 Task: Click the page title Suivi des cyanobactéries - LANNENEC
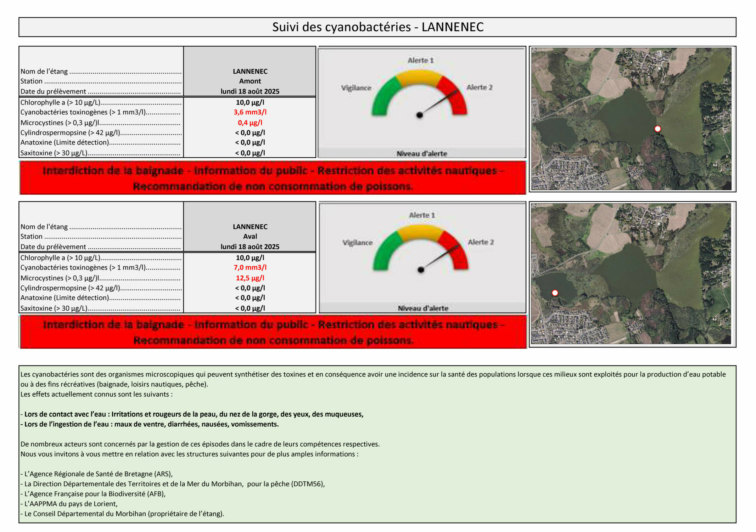[377, 27]
